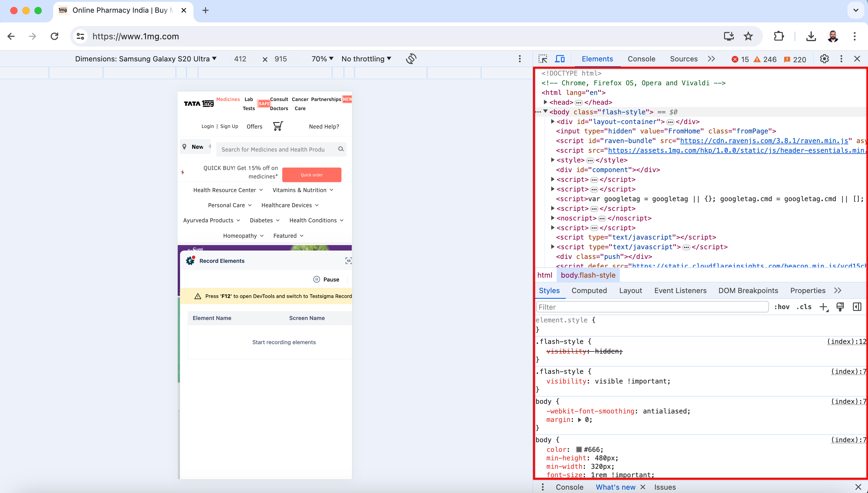Click the #666 color swatch
This screenshot has width=868, height=493.
pyautogui.click(x=579, y=449)
